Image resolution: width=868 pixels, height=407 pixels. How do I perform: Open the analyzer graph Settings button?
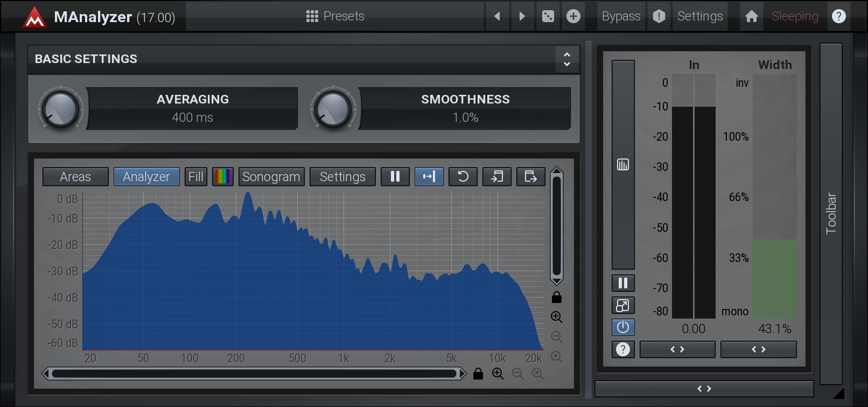tap(342, 177)
